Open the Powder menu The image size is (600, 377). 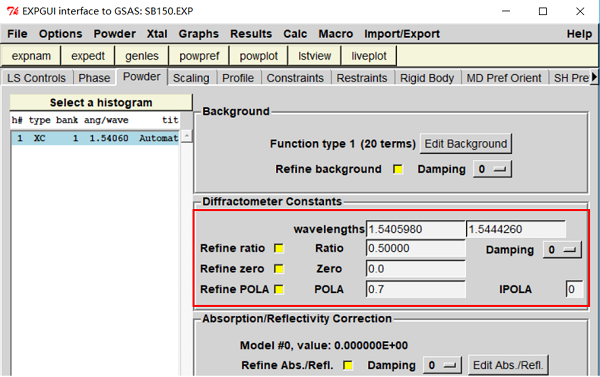point(114,34)
